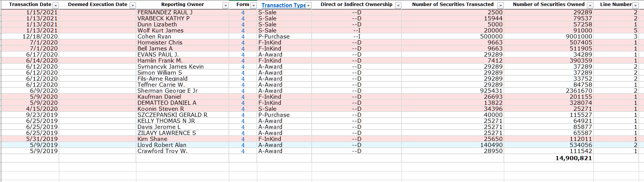Select securities owned value 2361670
Image resolution: width=644 pixels, height=182 pixels.
(x=548, y=91)
